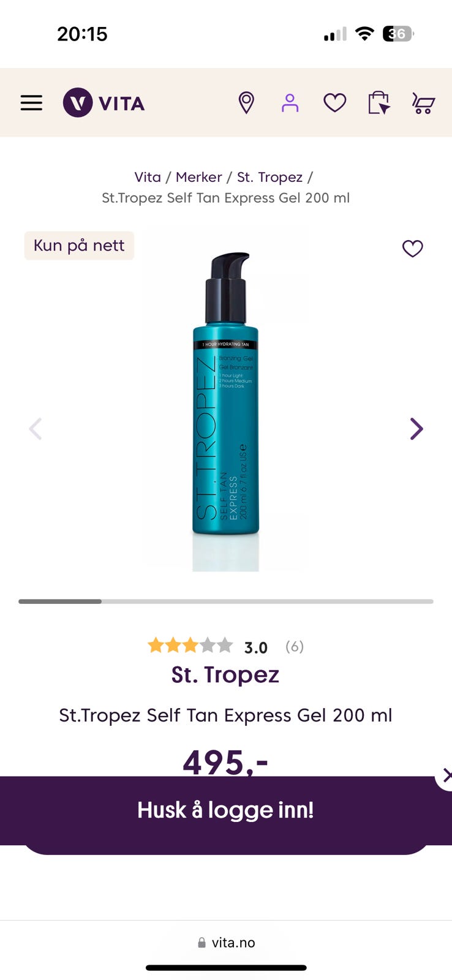
Task: Tap the image carousel progress bar
Action: click(x=226, y=601)
